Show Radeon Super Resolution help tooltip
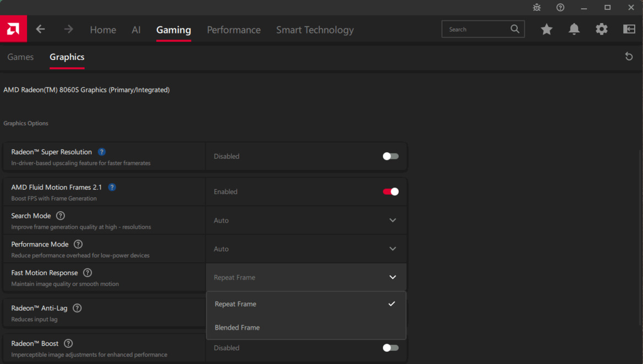643x364 pixels. [x=102, y=152]
